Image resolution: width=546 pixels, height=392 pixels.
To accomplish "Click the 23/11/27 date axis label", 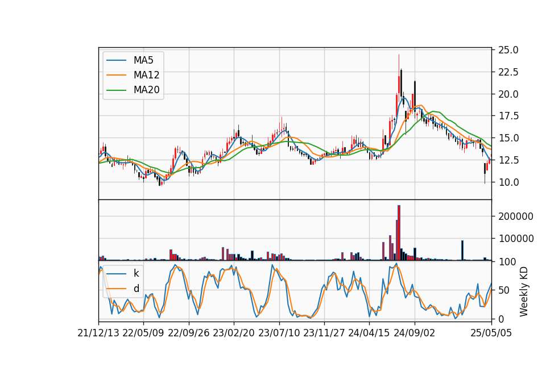I will click(324, 333).
